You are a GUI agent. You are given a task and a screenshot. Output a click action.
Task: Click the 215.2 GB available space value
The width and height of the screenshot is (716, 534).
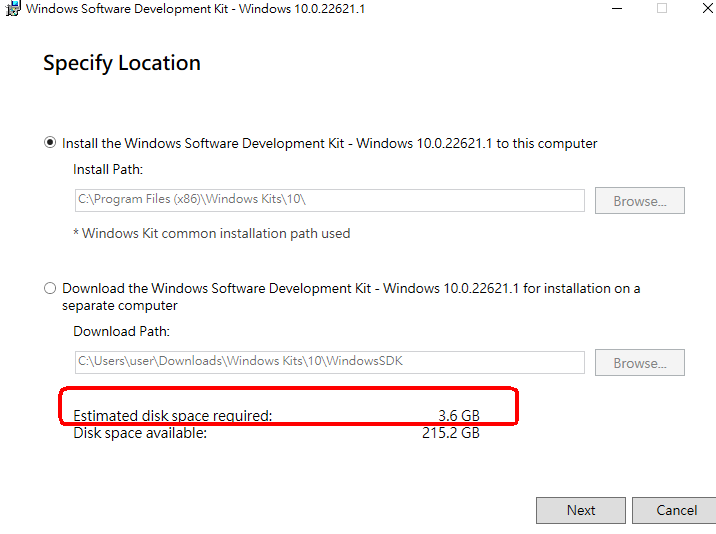(x=451, y=433)
